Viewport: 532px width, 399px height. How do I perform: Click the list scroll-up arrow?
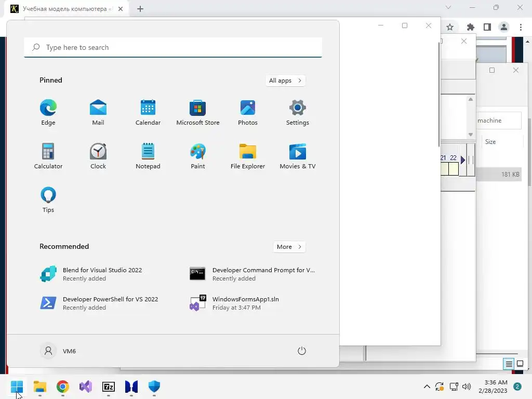point(471,99)
